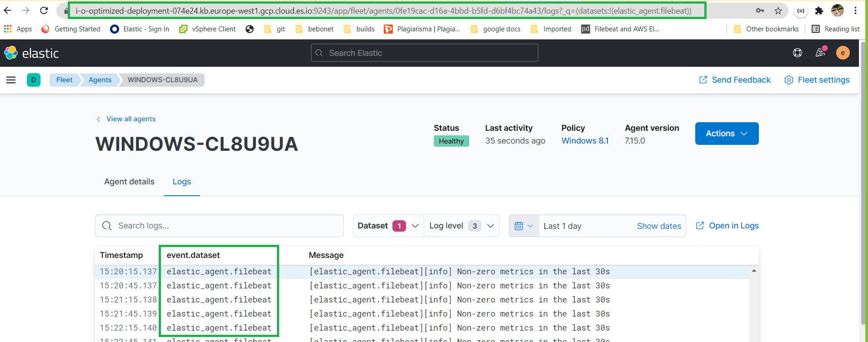Image resolution: width=868 pixels, height=342 pixels.
Task: Switch to the Agent details tab
Action: [x=130, y=182]
